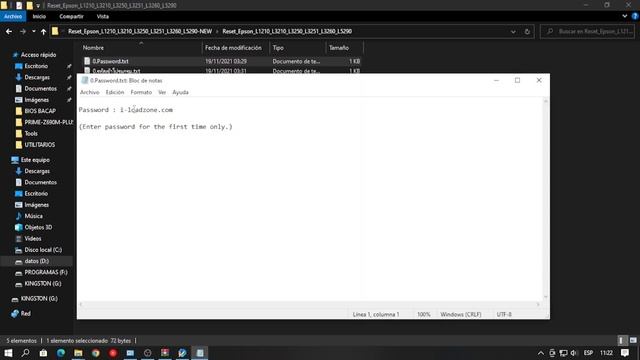Select Red network item in sidebar

coord(25,313)
